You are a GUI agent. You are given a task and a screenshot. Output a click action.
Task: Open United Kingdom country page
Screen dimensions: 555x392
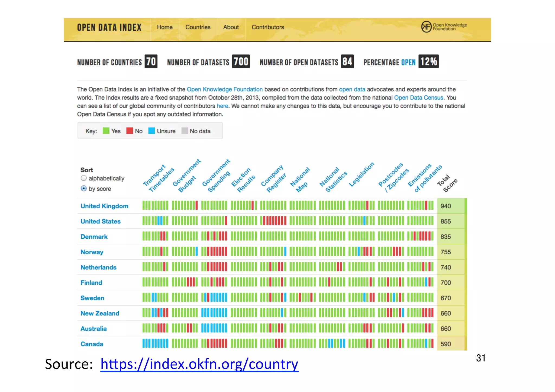coord(104,206)
